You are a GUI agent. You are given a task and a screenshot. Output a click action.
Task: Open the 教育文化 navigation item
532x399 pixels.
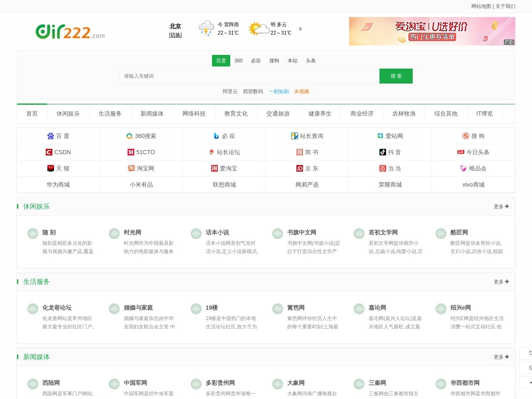pos(236,114)
